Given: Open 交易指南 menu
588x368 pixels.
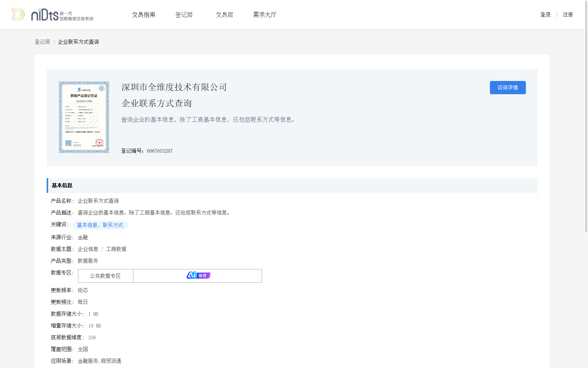Looking at the screenshot, I should pyautogui.click(x=144, y=15).
